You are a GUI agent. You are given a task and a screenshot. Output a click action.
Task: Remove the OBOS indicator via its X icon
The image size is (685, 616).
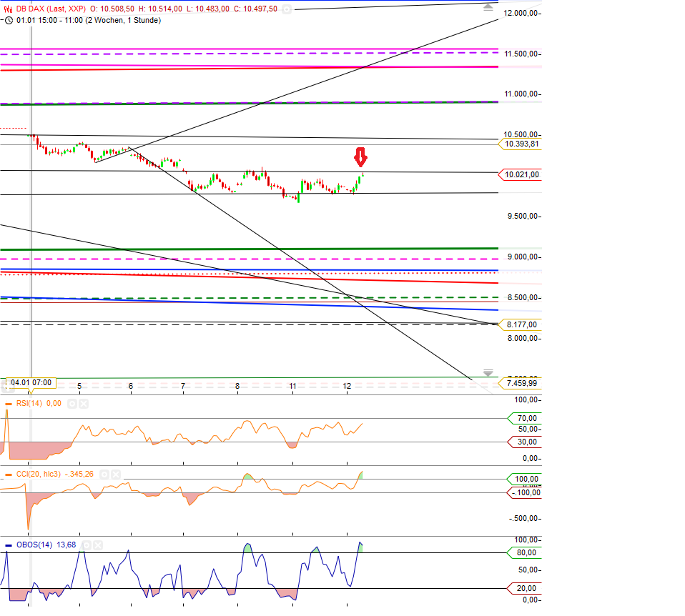pos(97,545)
